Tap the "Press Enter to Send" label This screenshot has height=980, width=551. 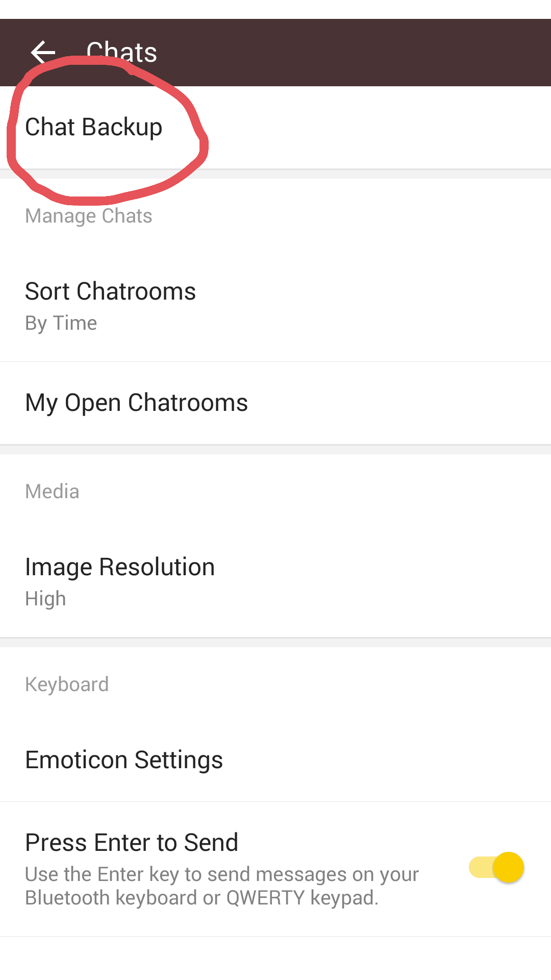click(x=132, y=843)
